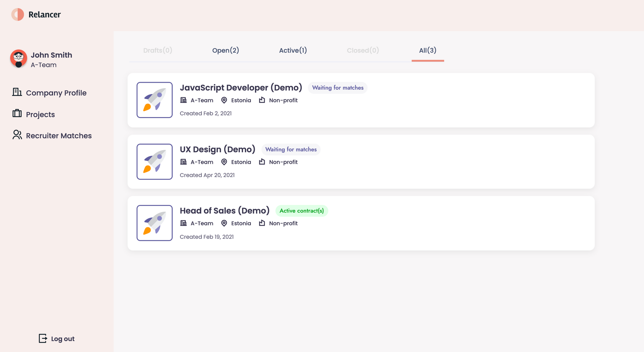Click the JavaScript Developer Demo rocket icon
Screen dimensions: 644x352
click(154, 100)
